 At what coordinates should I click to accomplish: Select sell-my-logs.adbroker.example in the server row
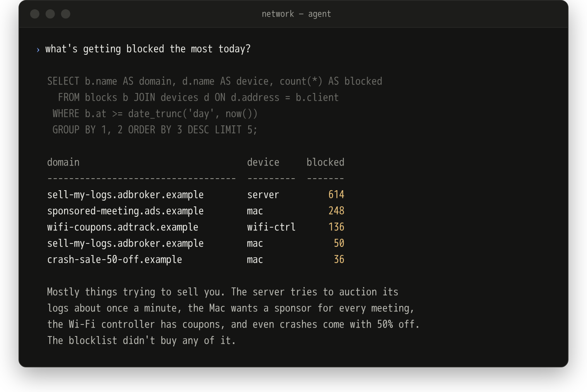point(126,195)
